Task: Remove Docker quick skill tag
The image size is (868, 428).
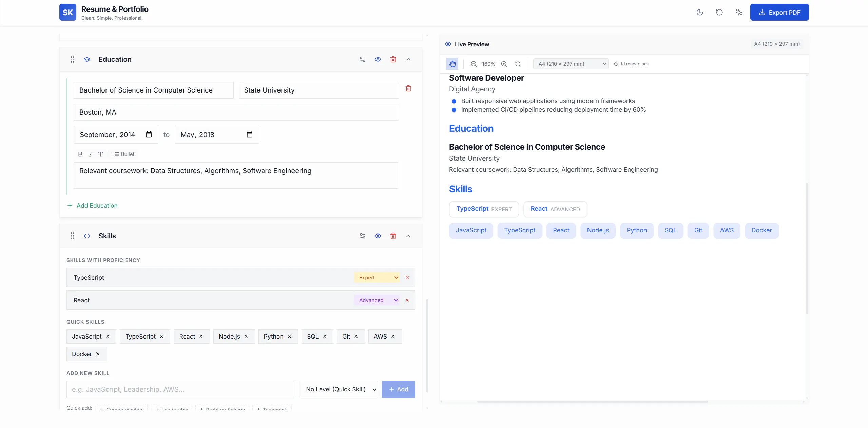Action: [98, 354]
